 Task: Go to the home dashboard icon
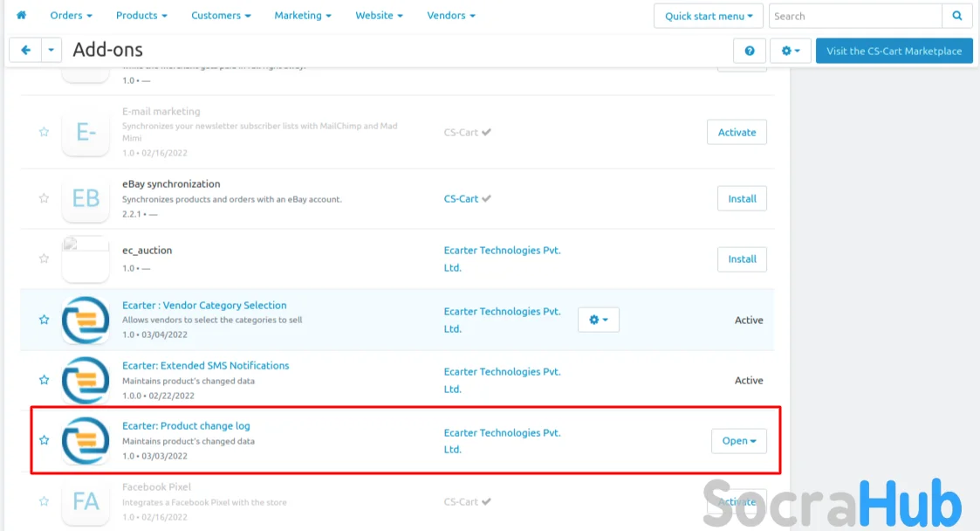21,15
